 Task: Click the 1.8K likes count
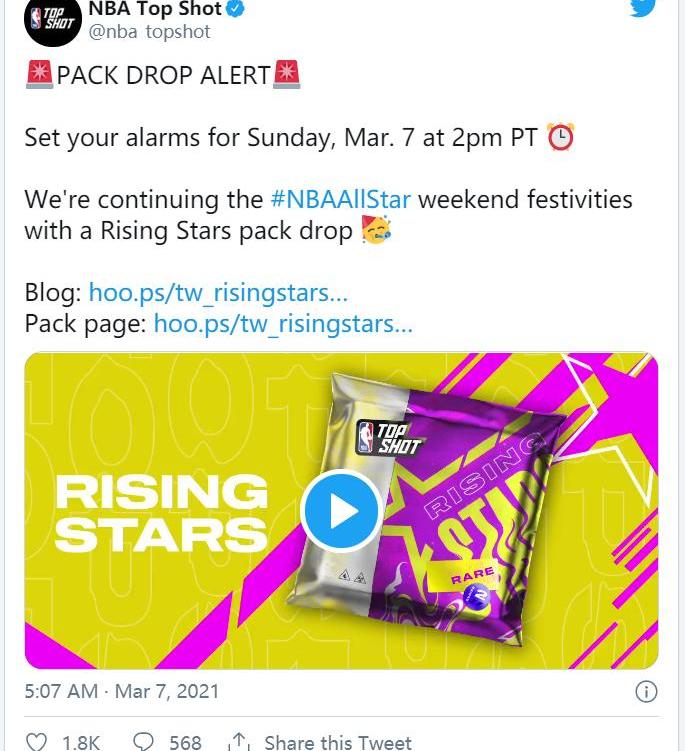(x=81, y=742)
